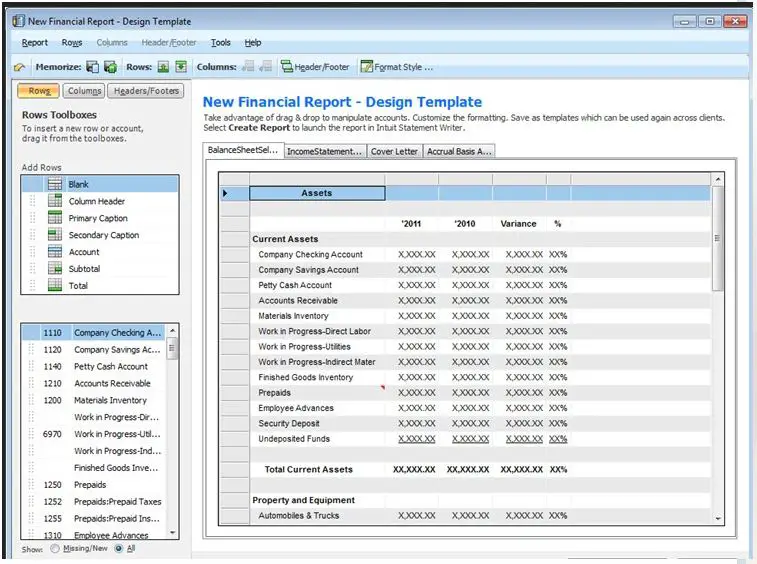757x564 pixels.
Task: Click the '2011 column header cell
Action: 411,224
